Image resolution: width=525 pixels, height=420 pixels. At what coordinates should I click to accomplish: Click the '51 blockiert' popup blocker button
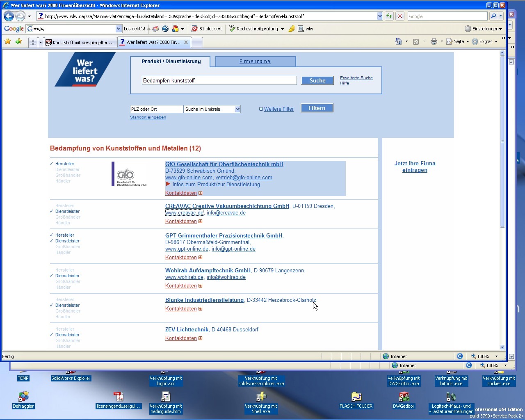coord(207,29)
